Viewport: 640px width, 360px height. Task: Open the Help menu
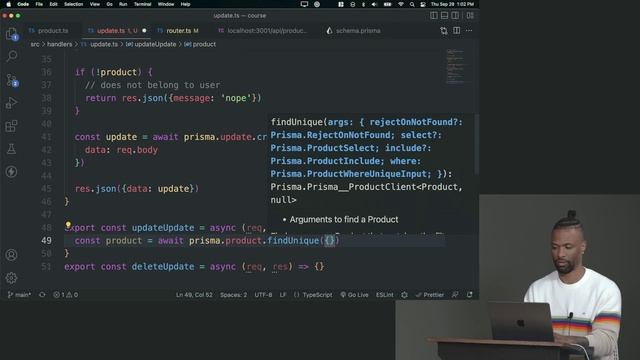point(185,4)
